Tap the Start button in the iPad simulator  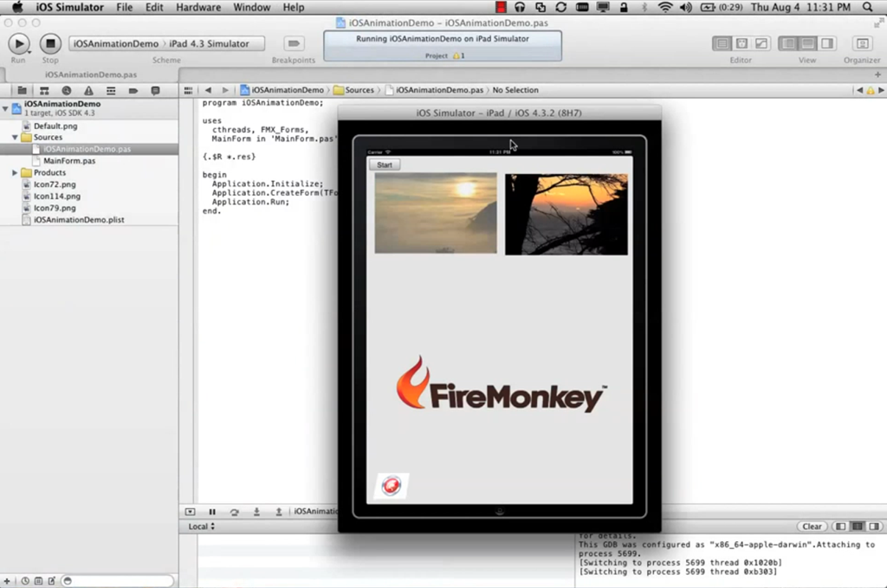385,165
